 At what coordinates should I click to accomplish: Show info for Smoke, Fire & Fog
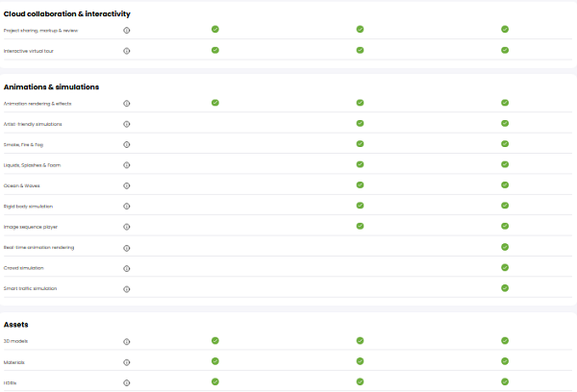point(127,144)
